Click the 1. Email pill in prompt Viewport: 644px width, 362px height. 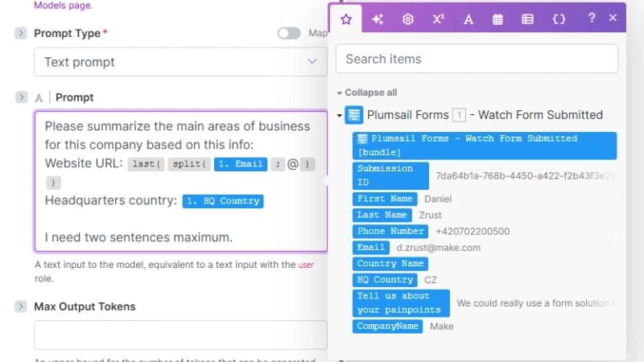[x=241, y=164]
